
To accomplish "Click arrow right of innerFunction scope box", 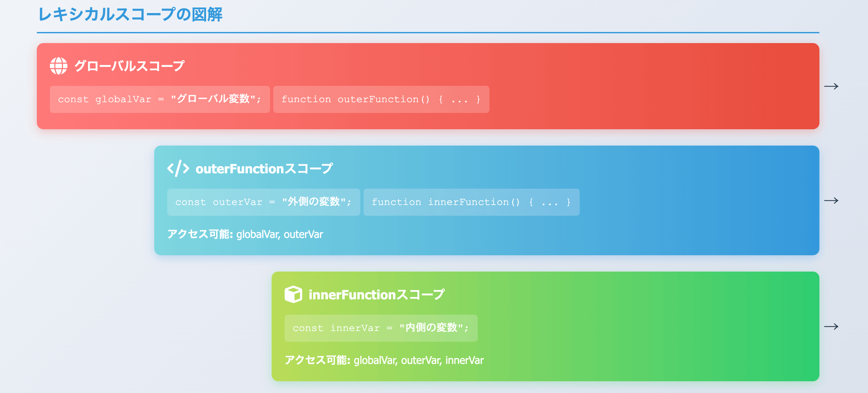I will [x=831, y=326].
